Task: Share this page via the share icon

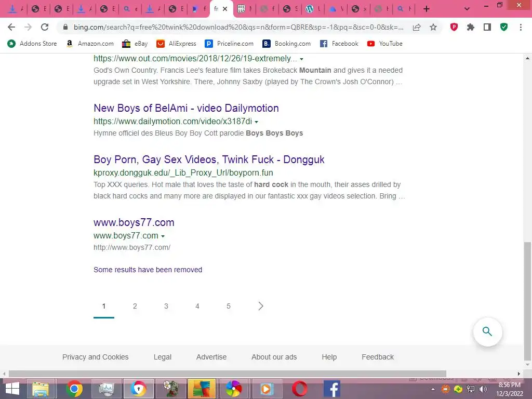Action: coord(417,27)
